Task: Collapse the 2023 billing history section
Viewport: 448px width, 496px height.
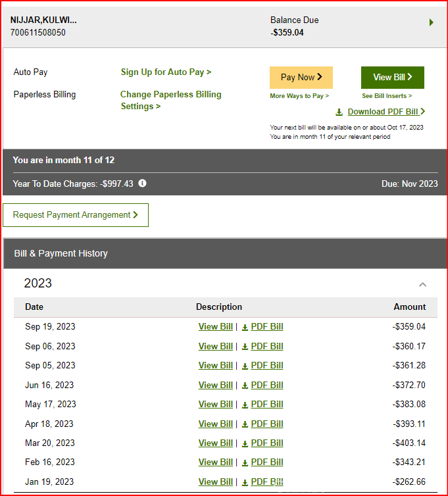Action: [x=422, y=284]
